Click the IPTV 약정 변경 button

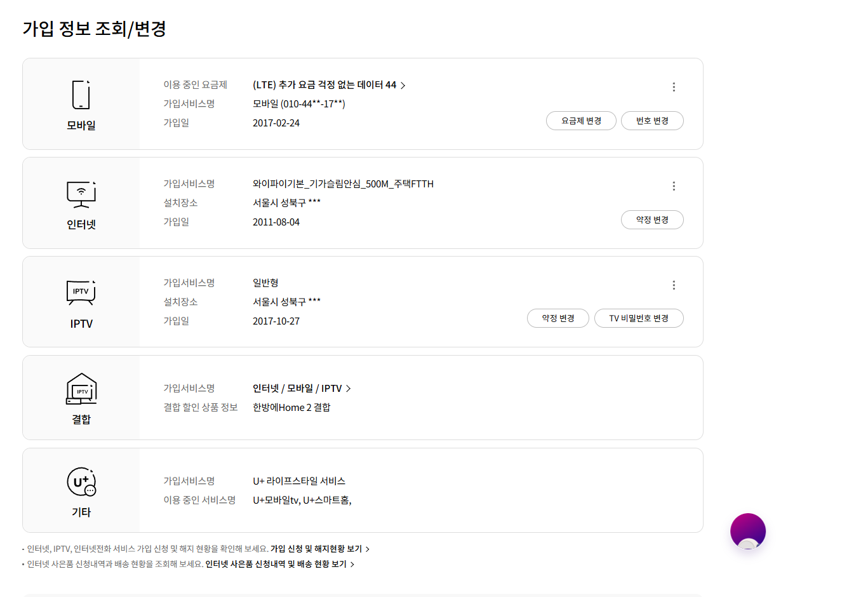coord(558,318)
